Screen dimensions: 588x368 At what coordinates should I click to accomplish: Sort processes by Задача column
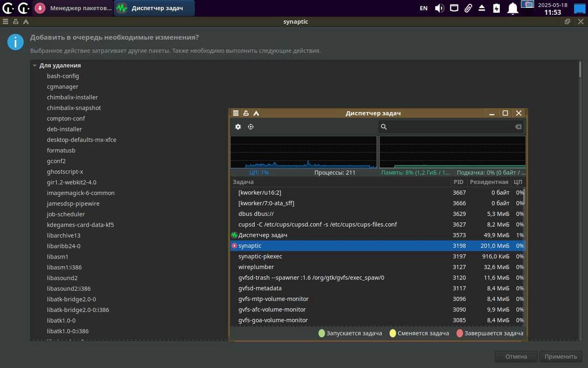pyautogui.click(x=341, y=182)
